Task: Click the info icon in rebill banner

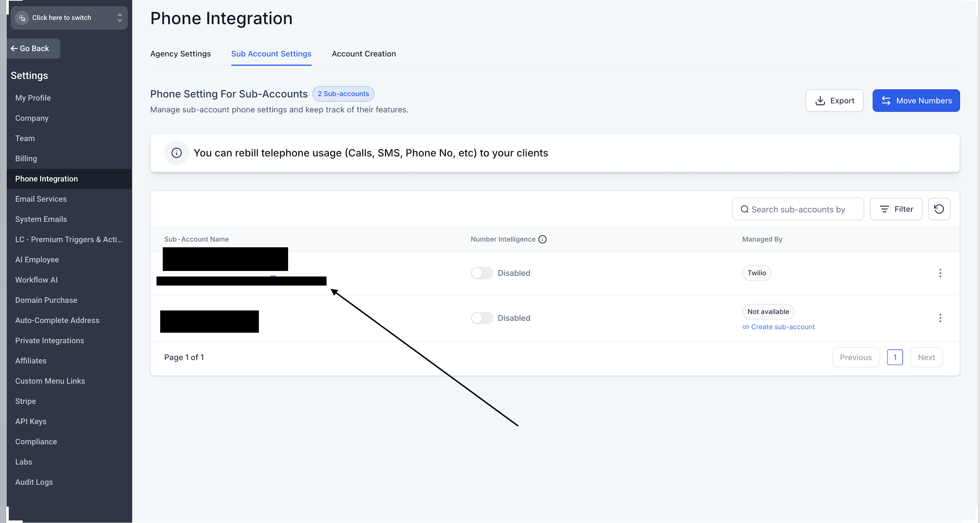Action: coord(176,153)
